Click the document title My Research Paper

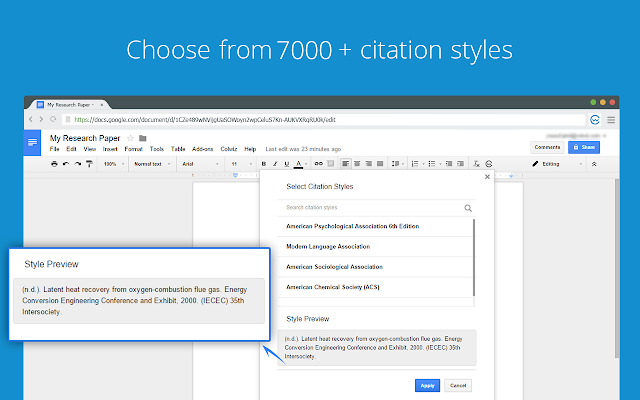click(85, 138)
